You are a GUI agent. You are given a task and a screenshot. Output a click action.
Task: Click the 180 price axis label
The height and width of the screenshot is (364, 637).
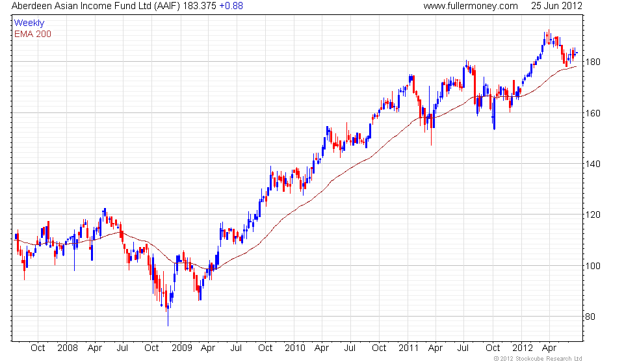click(x=593, y=62)
